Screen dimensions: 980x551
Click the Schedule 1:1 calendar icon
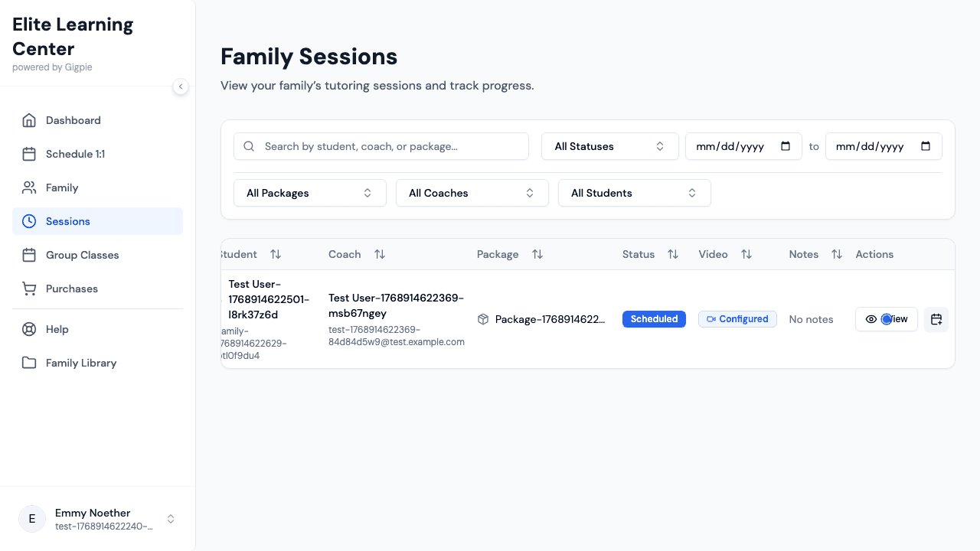(x=29, y=154)
